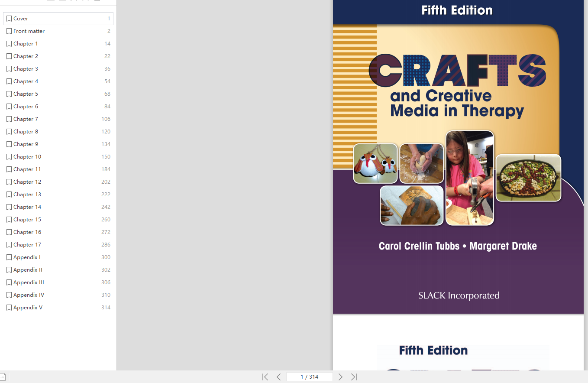This screenshot has width=588, height=383.
Task: Go to the previous page
Action: pyautogui.click(x=278, y=377)
